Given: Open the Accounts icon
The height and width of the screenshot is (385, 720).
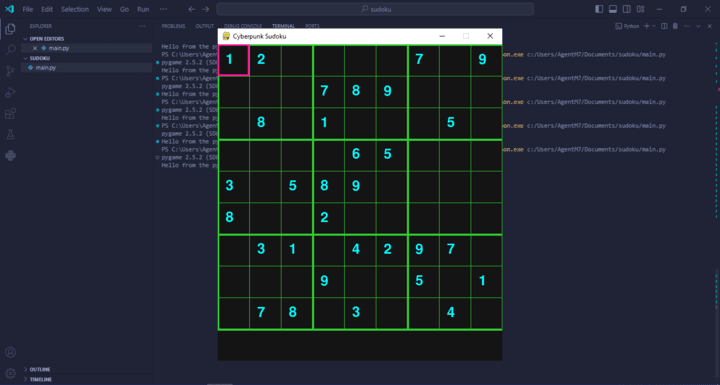Looking at the screenshot, I should tap(10, 352).
